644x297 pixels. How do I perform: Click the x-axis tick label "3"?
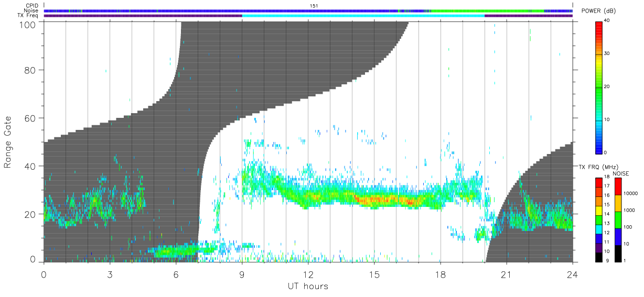110,274
